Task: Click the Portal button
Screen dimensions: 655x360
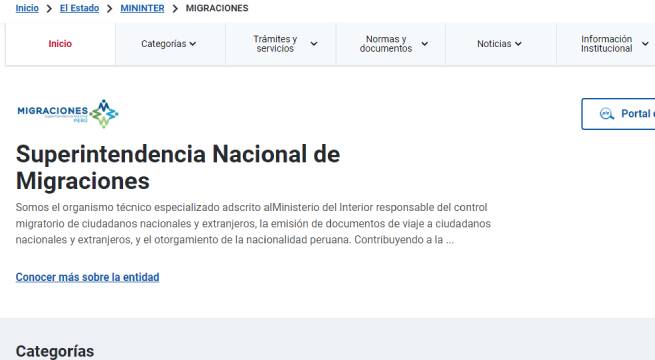Action: click(x=618, y=114)
